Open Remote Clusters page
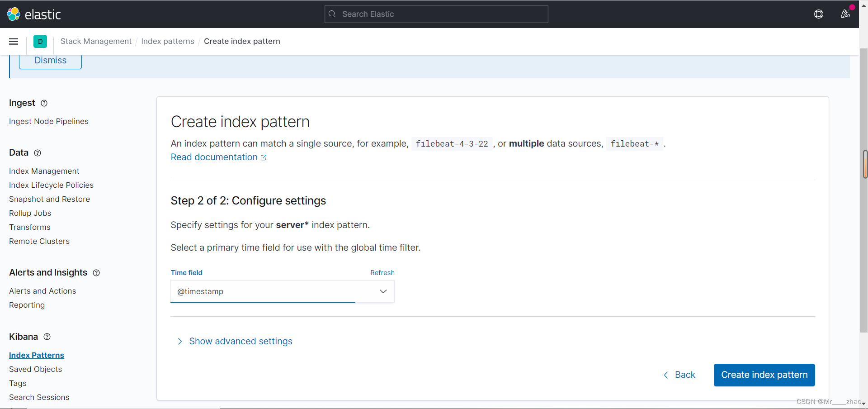868x409 pixels. (x=39, y=241)
